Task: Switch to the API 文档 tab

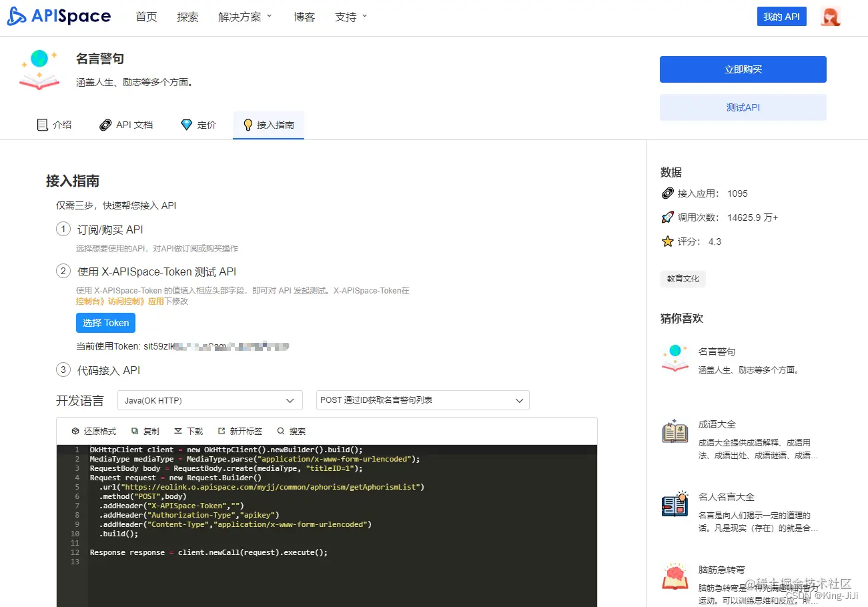Action: tap(125, 124)
